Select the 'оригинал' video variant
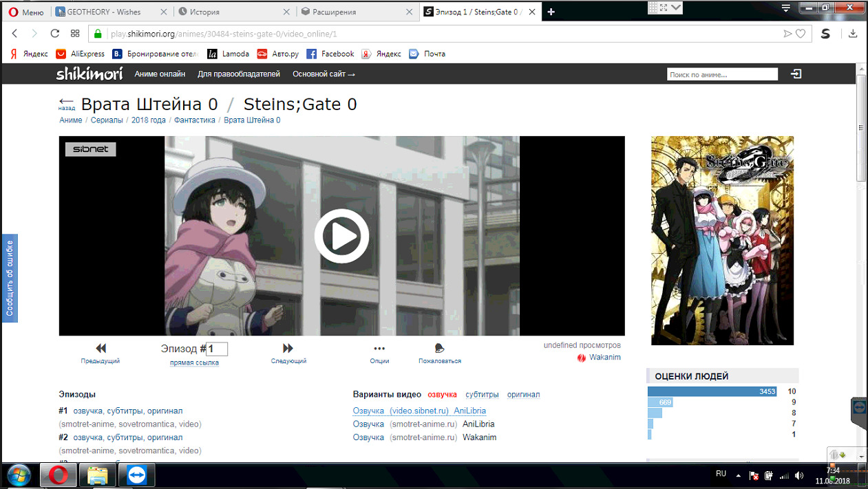The width and height of the screenshot is (868, 489). (x=523, y=395)
